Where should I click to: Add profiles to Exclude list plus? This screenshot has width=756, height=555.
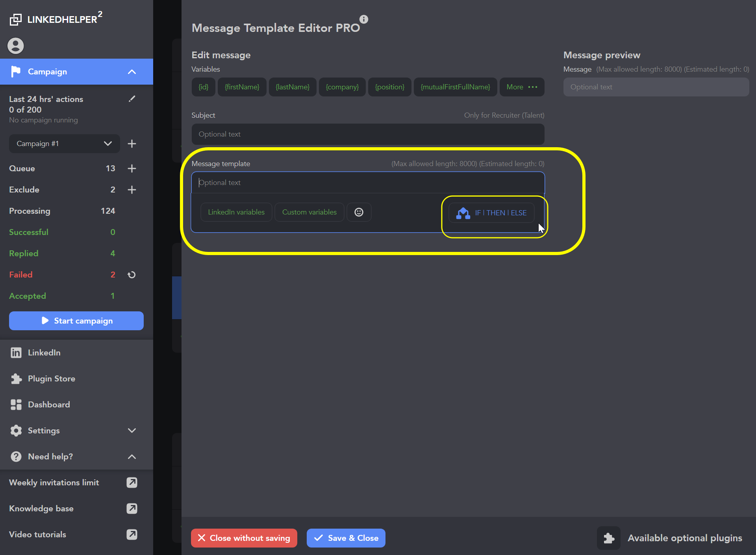(x=132, y=190)
